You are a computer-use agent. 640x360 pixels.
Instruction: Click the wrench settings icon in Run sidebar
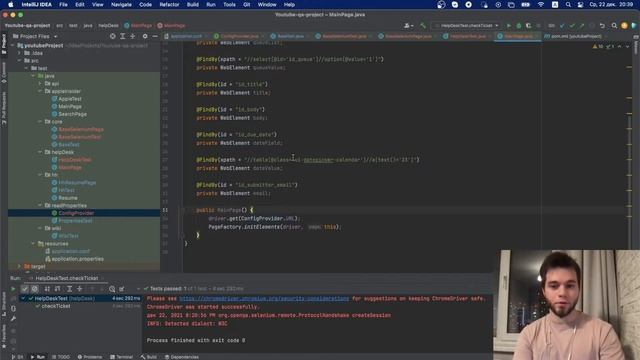click(13, 319)
